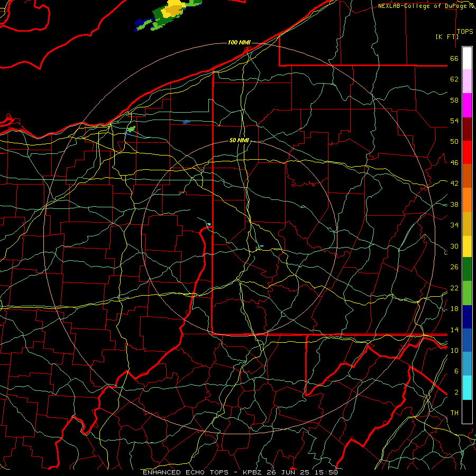
Task: Click the ENHANCED ECHO TOPS KPBZ caption
Action: [240, 472]
